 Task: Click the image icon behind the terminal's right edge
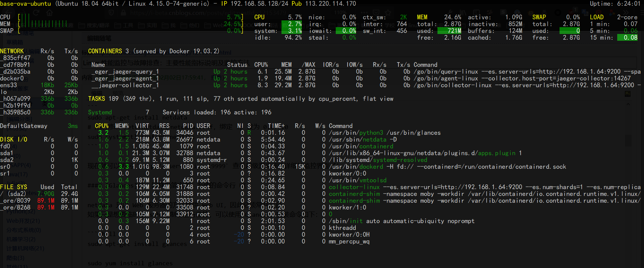628,94
